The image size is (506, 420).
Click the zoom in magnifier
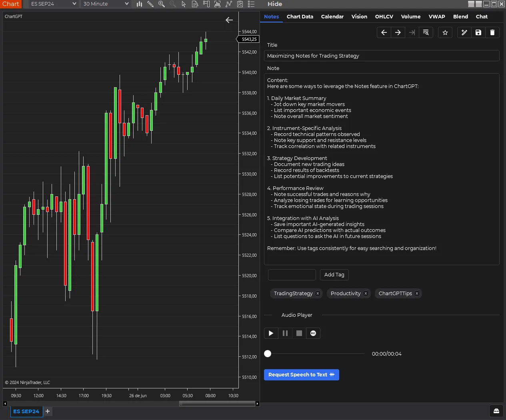[x=162, y=4]
